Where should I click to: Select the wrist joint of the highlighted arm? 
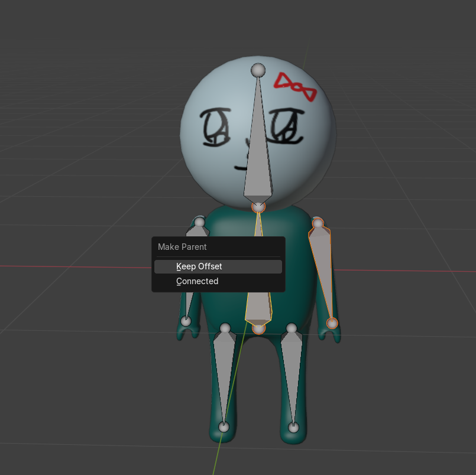click(x=332, y=323)
